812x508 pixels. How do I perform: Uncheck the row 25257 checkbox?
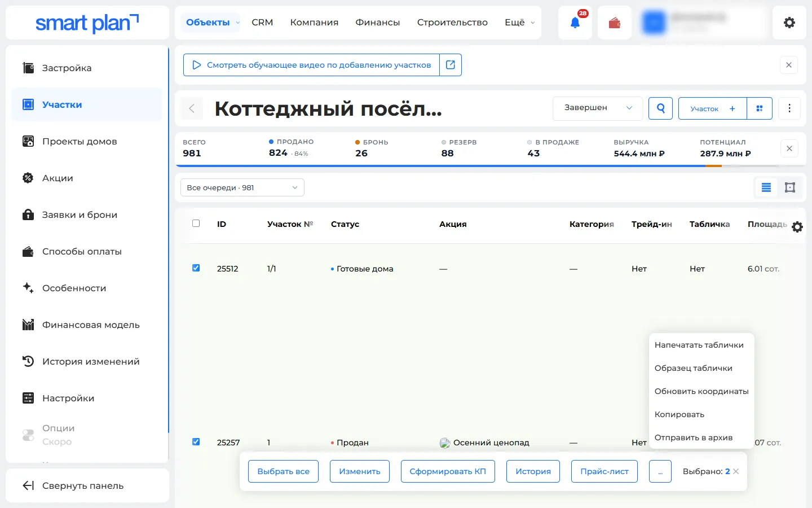tap(196, 442)
